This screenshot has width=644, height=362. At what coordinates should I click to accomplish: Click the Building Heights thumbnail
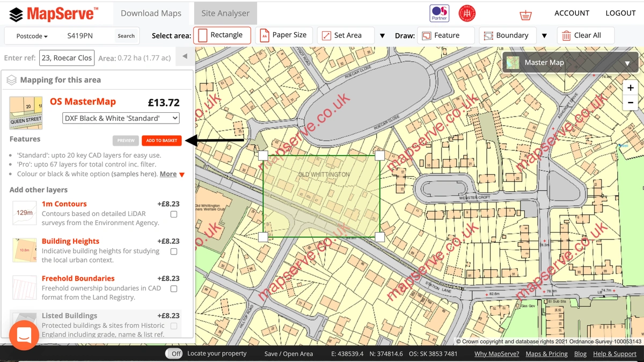25,250
